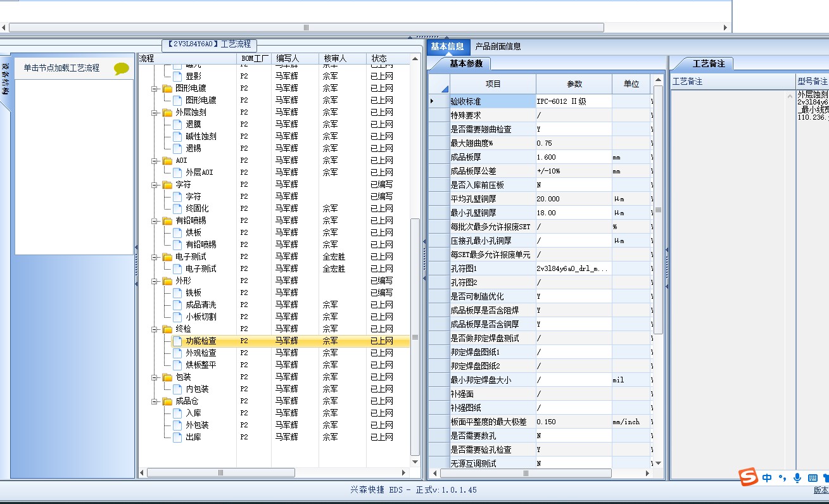Click the 终检 folder icon

tap(167, 329)
